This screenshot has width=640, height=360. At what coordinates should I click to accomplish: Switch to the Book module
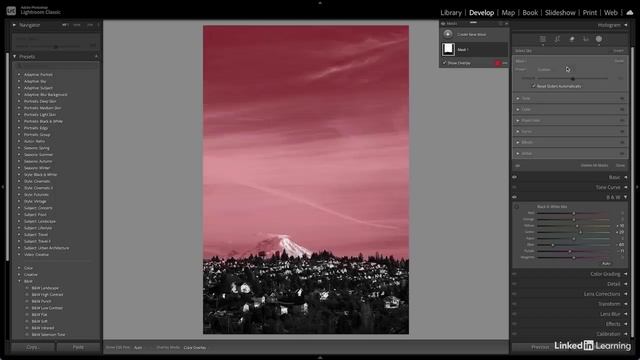click(x=530, y=13)
